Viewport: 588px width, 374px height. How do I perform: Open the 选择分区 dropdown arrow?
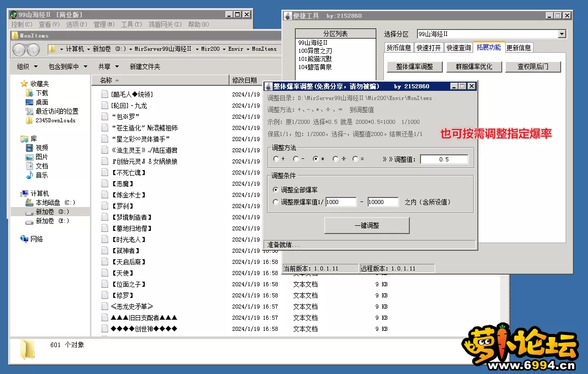click(x=562, y=34)
